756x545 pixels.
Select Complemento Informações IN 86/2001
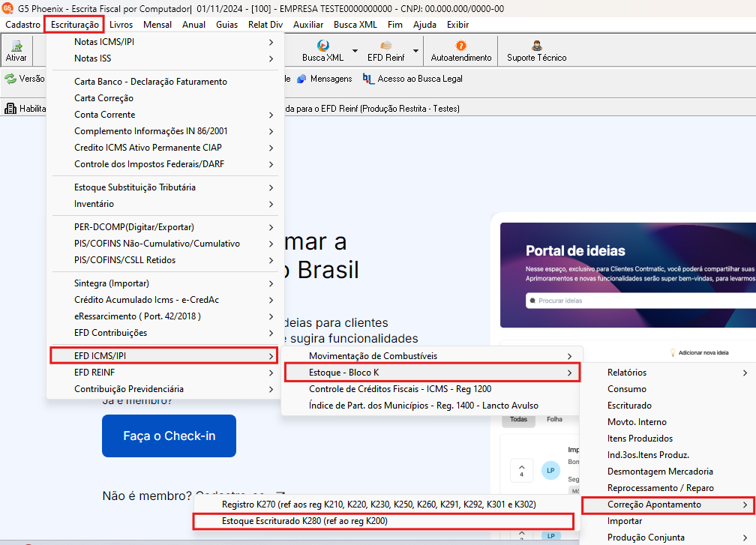[164, 131]
